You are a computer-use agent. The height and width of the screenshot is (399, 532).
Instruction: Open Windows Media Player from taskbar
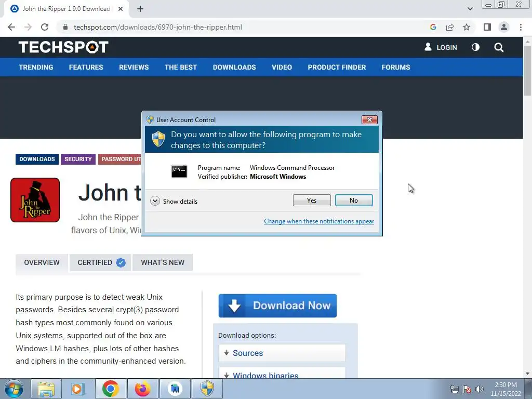click(x=78, y=389)
